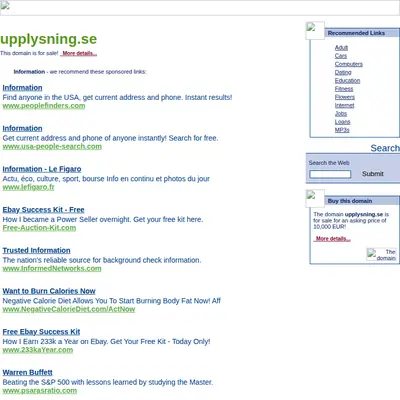
Task: Select Internet in Recommended Links
Action: tap(344, 105)
